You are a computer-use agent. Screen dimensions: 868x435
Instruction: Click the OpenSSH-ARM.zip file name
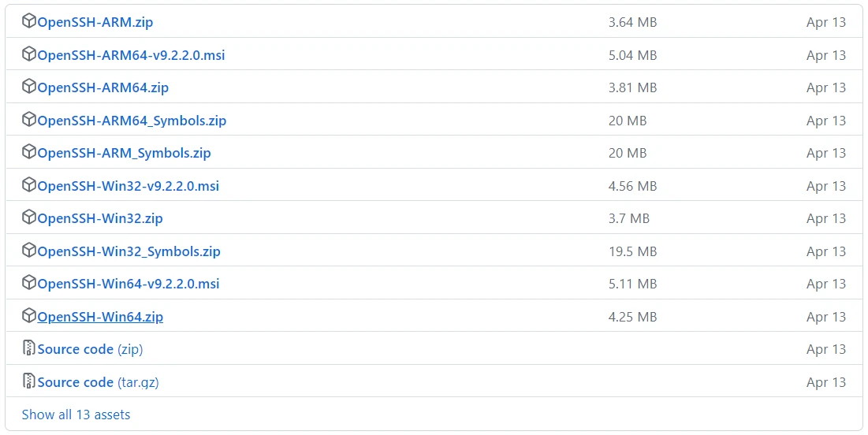click(95, 22)
